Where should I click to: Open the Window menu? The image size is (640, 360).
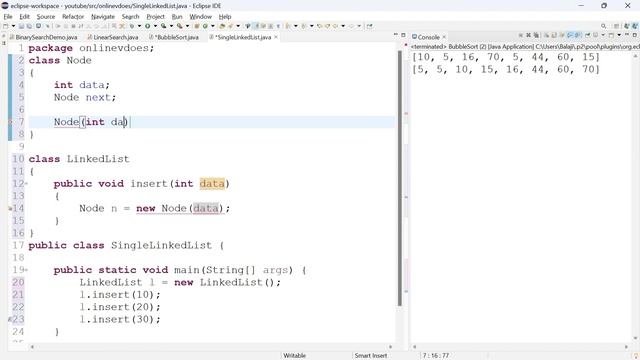tap(200, 17)
